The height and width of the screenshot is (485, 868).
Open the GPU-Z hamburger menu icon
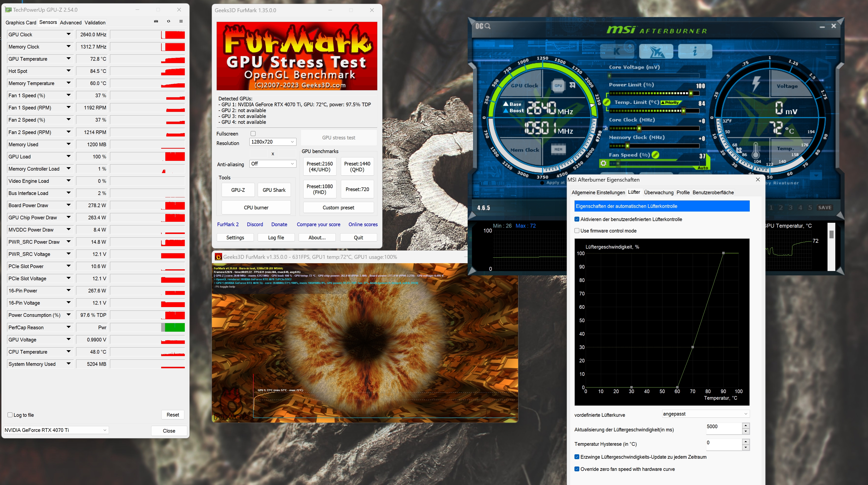(181, 21)
